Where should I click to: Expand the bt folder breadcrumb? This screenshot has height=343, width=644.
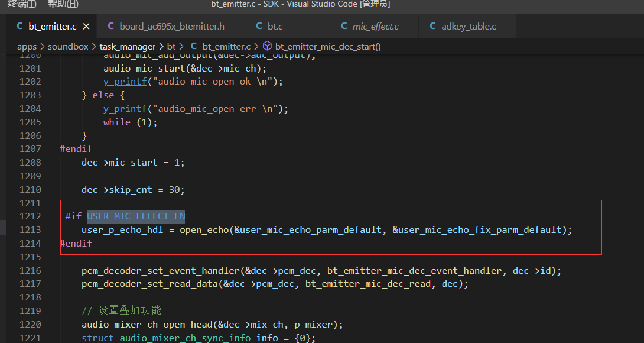(171, 47)
